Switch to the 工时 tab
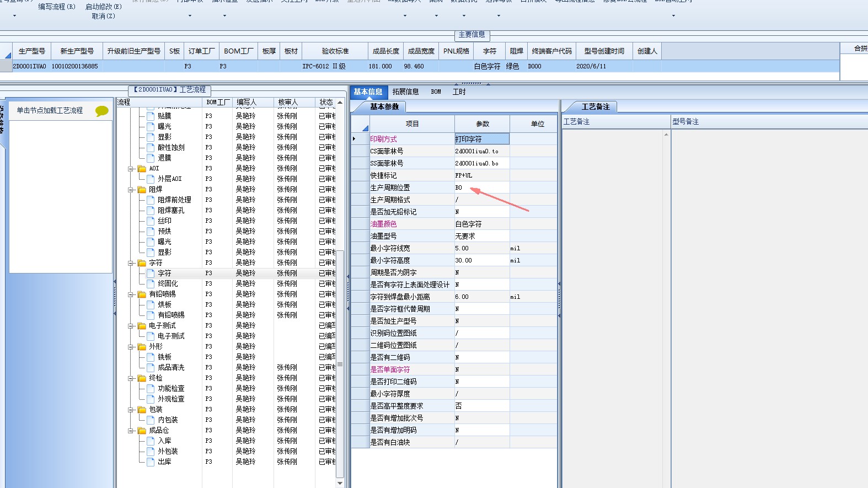The width and height of the screenshot is (868, 488). pyautogui.click(x=459, y=92)
